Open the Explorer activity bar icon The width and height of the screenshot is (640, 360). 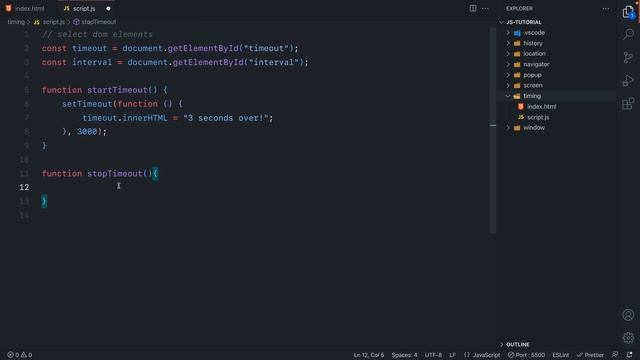point(628,11)
